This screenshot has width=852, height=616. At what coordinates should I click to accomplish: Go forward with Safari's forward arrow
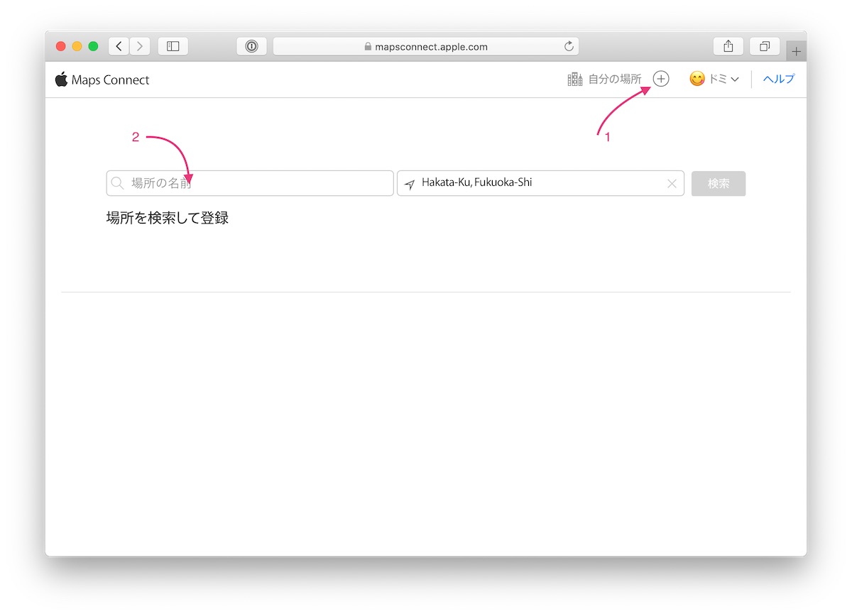tap(139, 46)
